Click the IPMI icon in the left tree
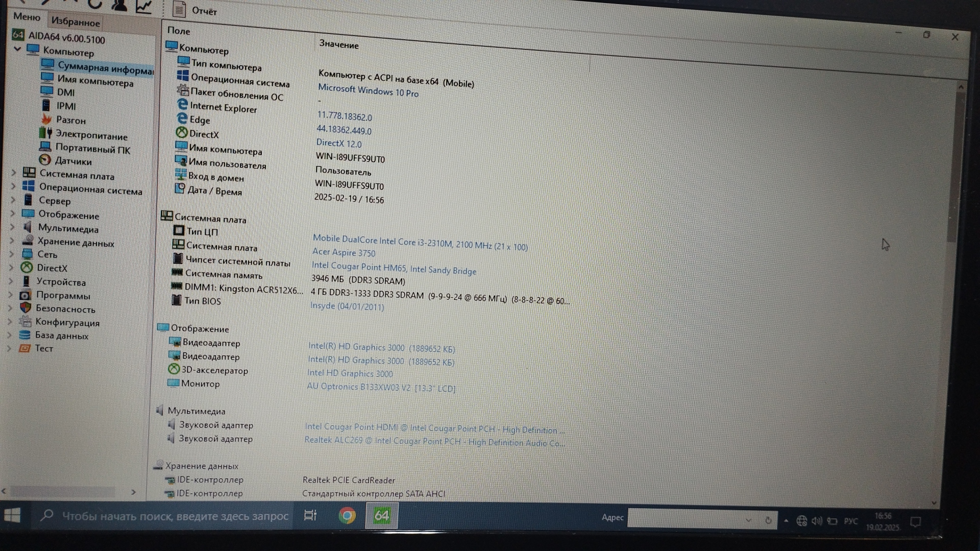Image resolution: width=980 pixels, height=551 pixels. point(46,105)
